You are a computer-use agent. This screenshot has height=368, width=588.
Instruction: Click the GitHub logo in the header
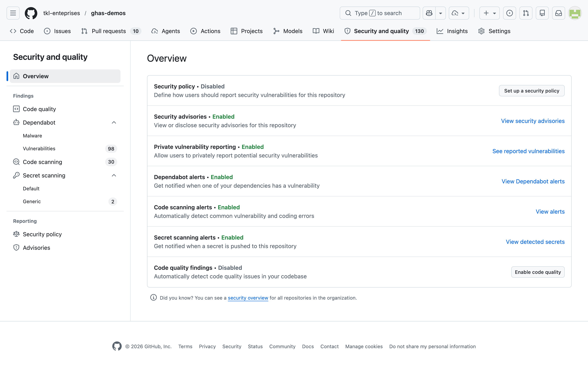click(31, 13)
